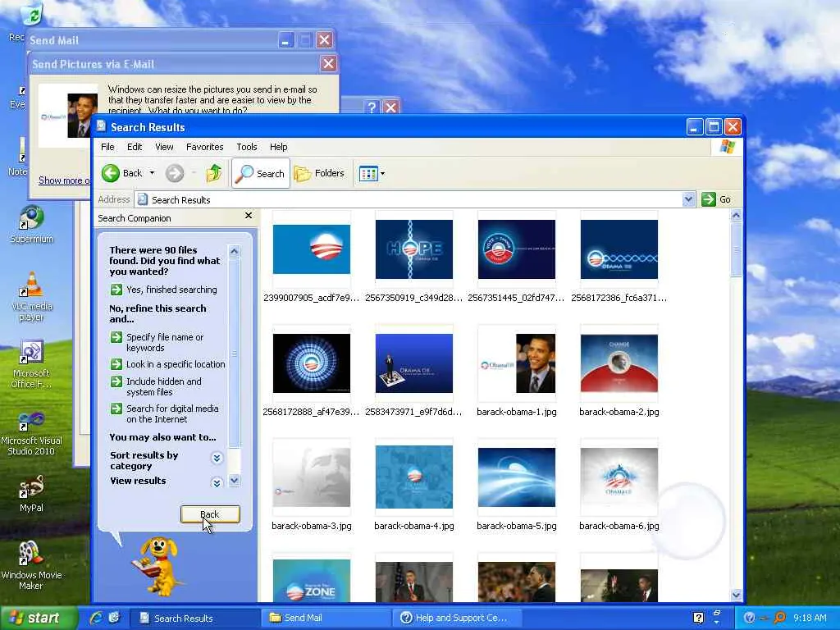This screenshot has width=840, height=630.
Task: Select barack-obama-6.jpg thumbnail
Action: [619, 477]
